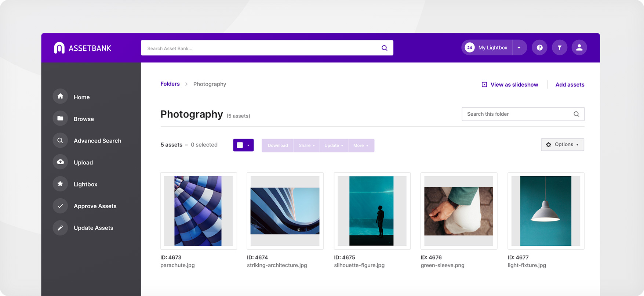Click the striking-architecture.jpg filename
This screenshot has width=644, height=296.
[x=277, y=265]
